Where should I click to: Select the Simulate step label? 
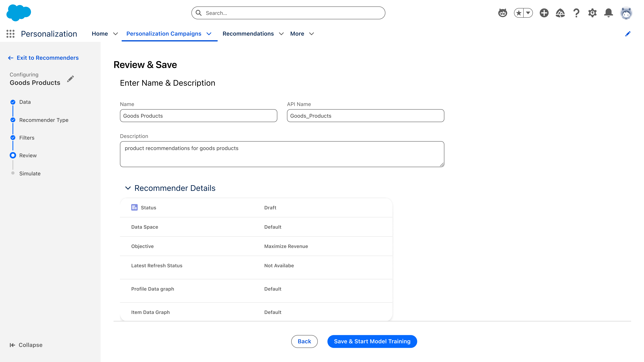point(30,173)
